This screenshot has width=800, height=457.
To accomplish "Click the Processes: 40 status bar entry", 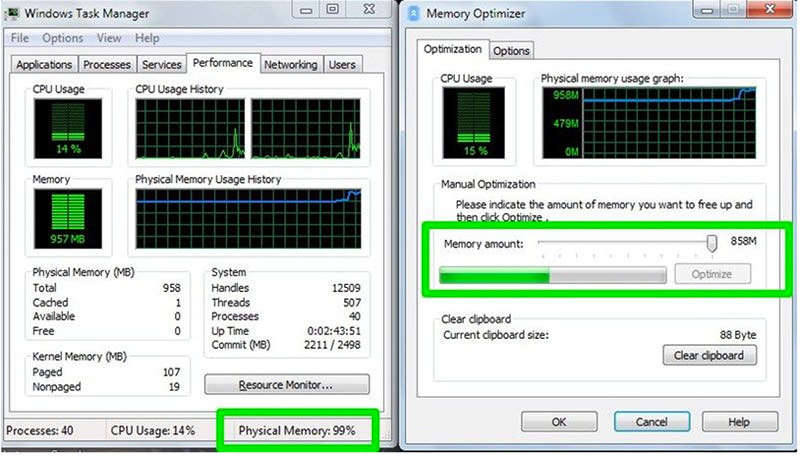I will click(40, 430).
